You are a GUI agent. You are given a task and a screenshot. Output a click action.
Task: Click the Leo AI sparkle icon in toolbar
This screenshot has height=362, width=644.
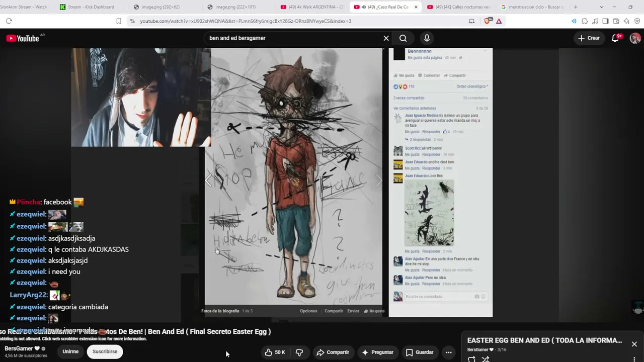(626, 21)
